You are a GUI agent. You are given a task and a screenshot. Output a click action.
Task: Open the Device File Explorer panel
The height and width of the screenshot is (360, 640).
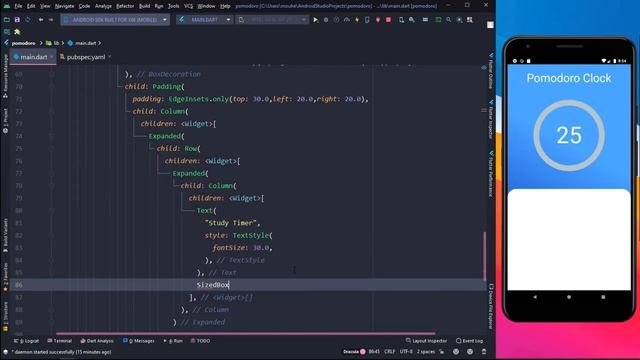[491, 307]
